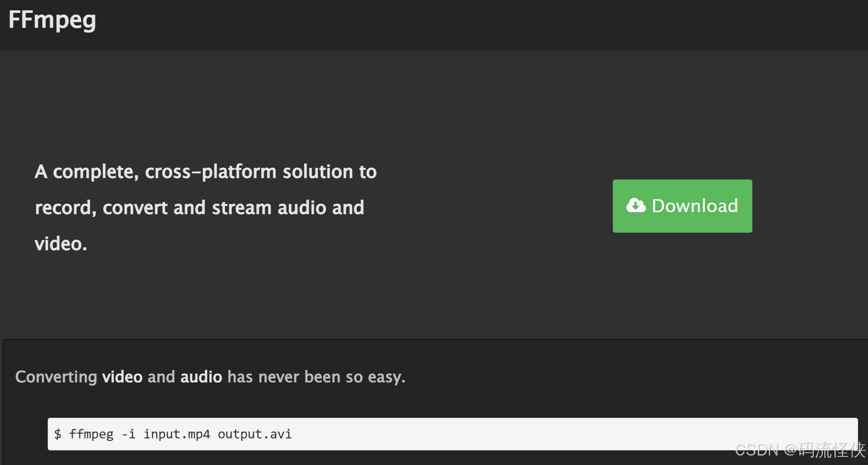Click the text "record, convert and stream audio and"
This screenshot has width=868, height=465.
(199, 208)
